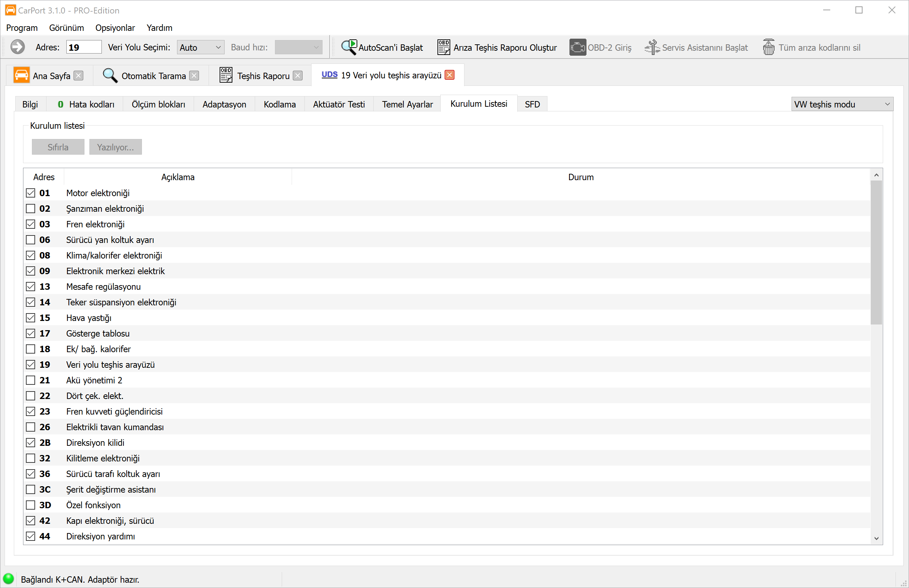Click the OBD-2 Giriş engine icon
Screen dimensions: 909x588
(x=578, y=48)
